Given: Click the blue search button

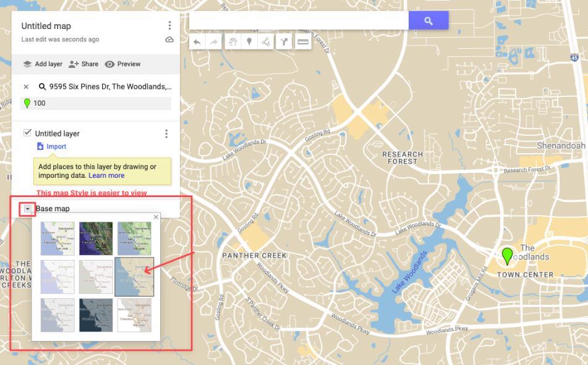Looking at the screenshot, I should click(428, 20).
